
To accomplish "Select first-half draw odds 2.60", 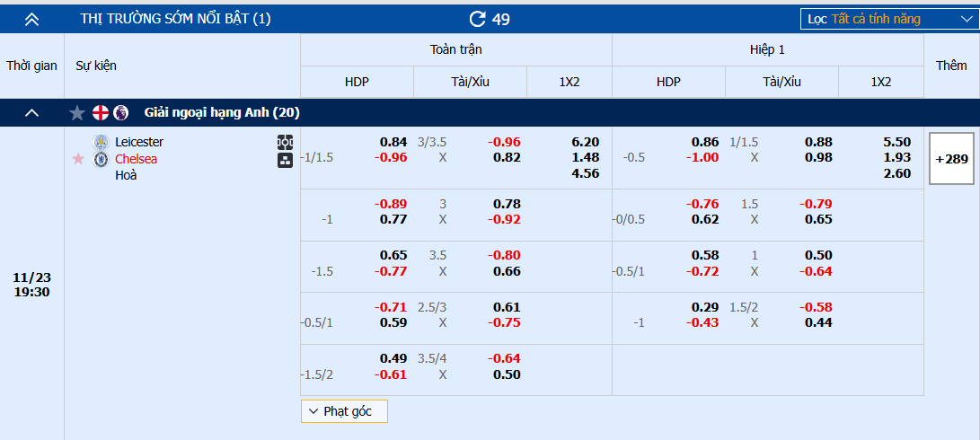I will (896, 173).
